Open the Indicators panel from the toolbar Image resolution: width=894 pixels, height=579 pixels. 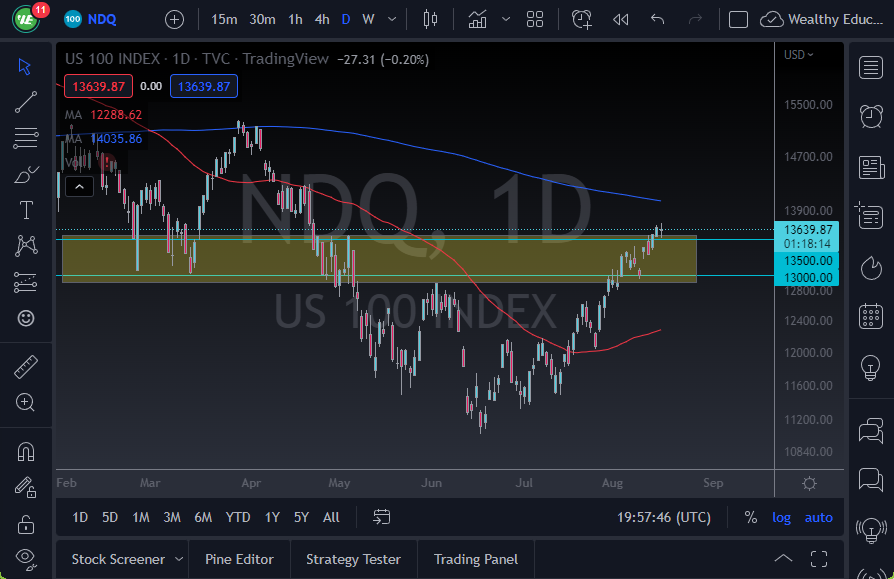(477, 18)
